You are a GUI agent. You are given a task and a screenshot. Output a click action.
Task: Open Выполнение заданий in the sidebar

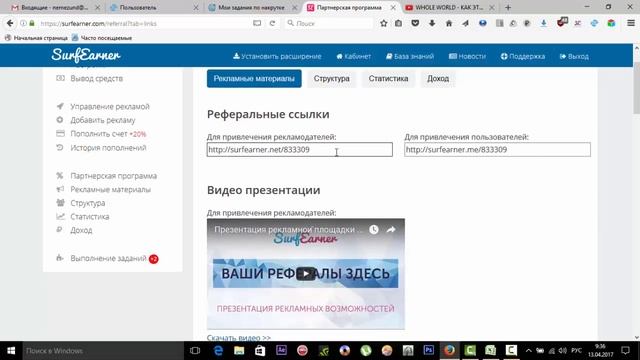click(x=108, y=258)
